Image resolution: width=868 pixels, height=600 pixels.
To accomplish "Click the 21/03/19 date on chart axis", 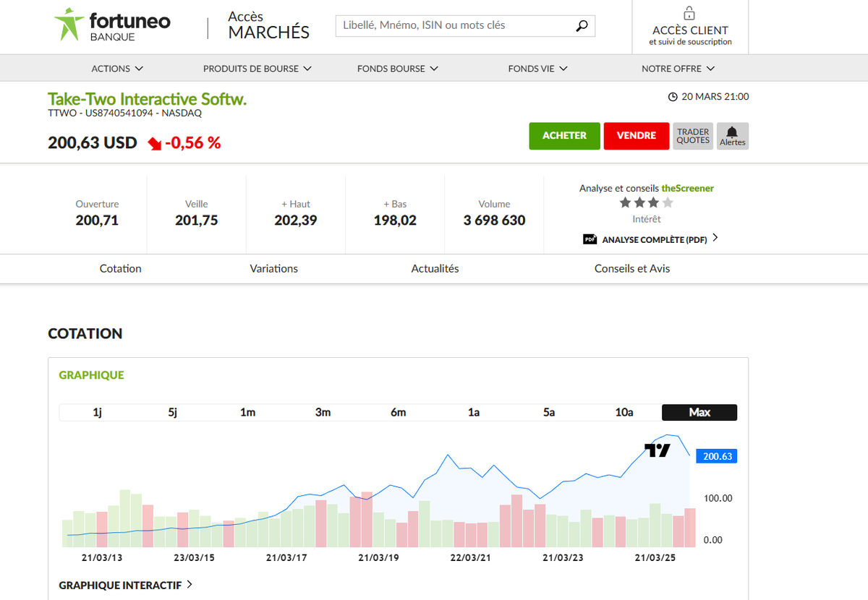I will coord(378,558).
